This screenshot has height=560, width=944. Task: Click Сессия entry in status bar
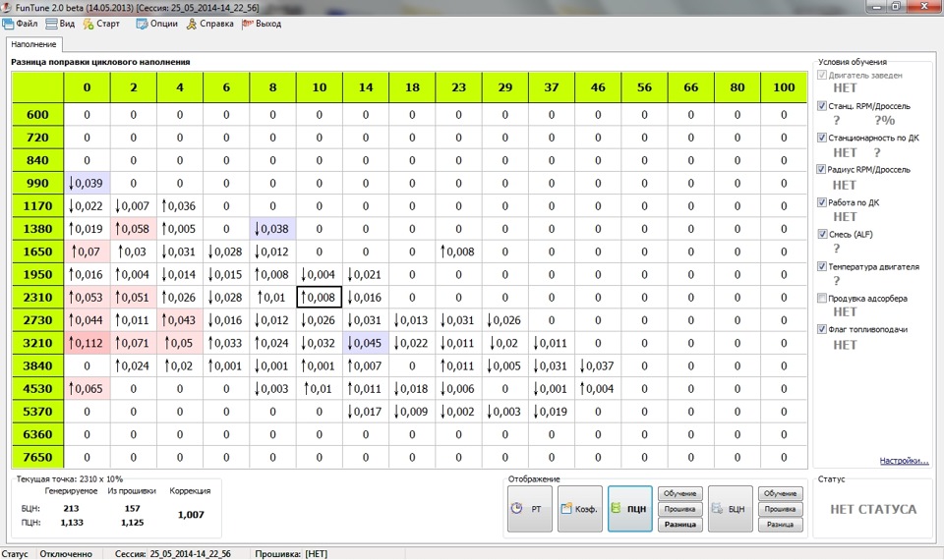pyautogui.click(x=173, y=553)
